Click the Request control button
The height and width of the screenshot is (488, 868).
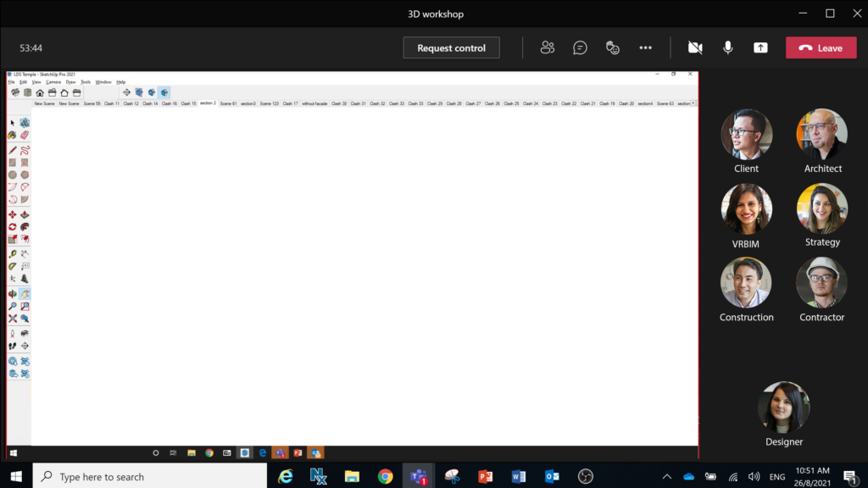pyautogui.click(x=451, y=48)
